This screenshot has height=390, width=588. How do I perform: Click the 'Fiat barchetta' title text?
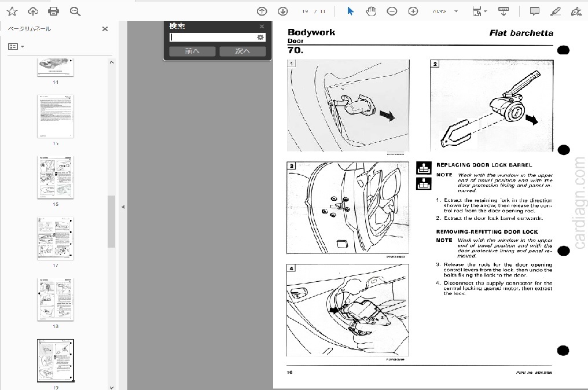point(521,33)
